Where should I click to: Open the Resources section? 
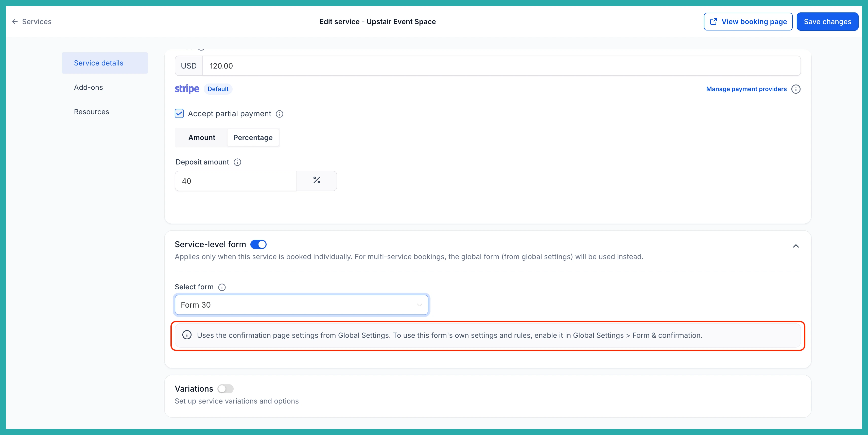click(x=91, y=112)
